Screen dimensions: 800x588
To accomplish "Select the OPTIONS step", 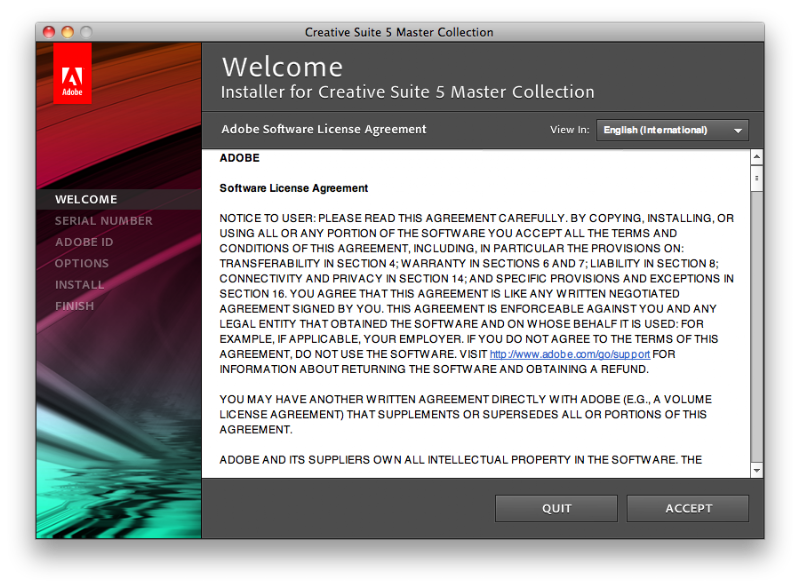I will point(82,263).
